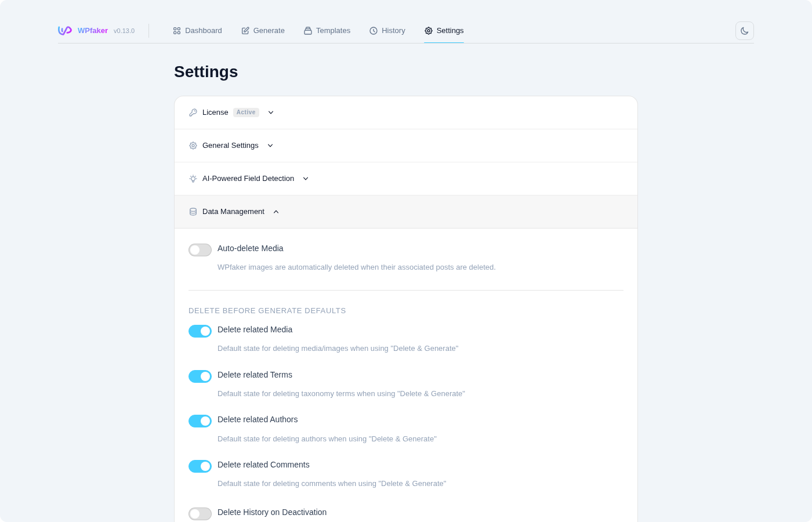This screenshot has width=812, height=522.
Task: Select the Generate pencil icon
Action: click(245, 31)
